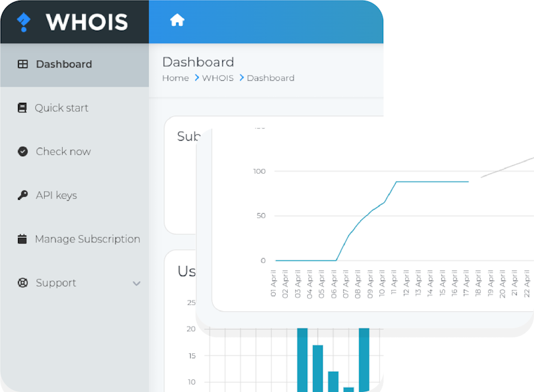
Task: Select the tallest leftmost usage bar
Action: 302,360
